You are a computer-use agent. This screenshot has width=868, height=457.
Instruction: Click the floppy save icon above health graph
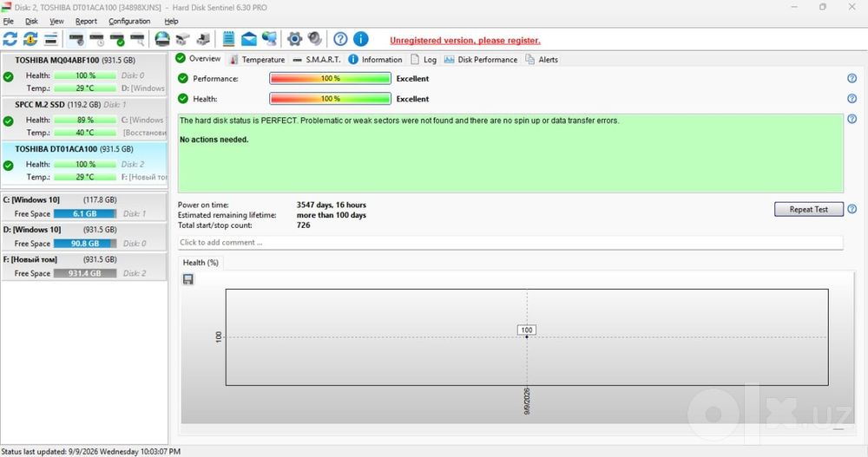tap(188, 279)
